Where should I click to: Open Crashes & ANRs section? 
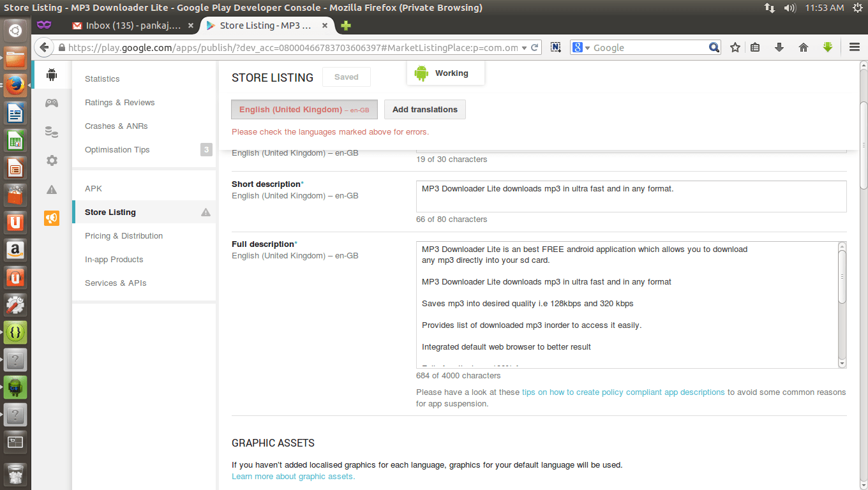(116, 126)
